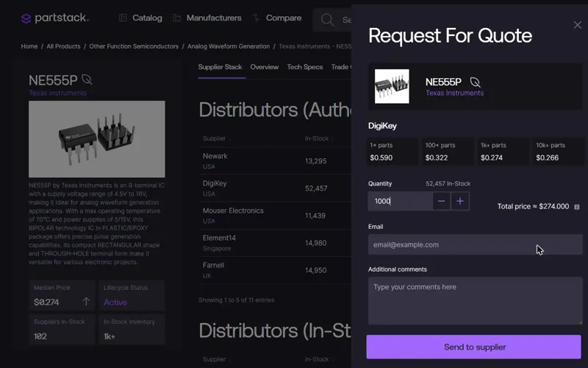
Task: Open Analog Waveform Generation breadcrumb
Action: pos(229,46)
